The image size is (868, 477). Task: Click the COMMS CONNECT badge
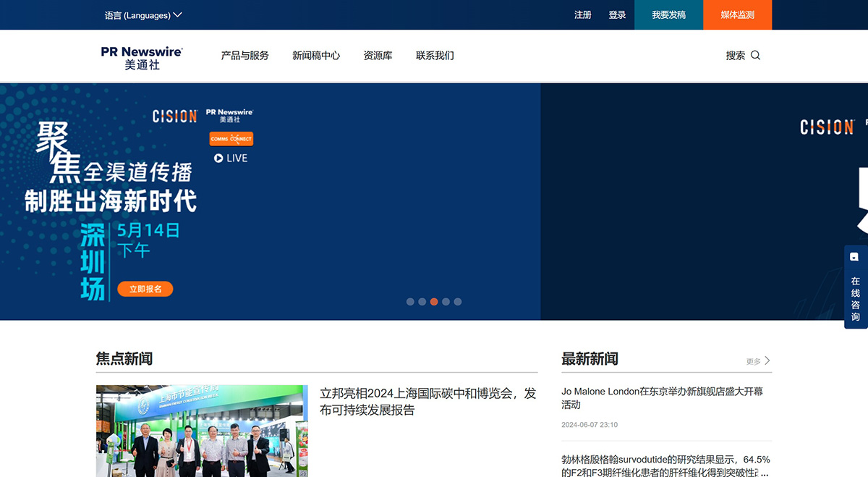pos(231,138)
